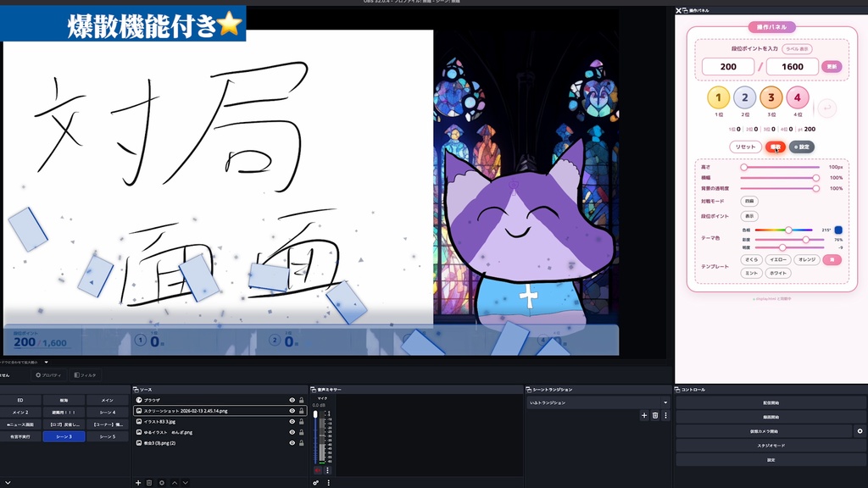Screen dimensions: 868x488
Task: Mute the マイク with the red speaker icon
Action: (x=317, y=470)
